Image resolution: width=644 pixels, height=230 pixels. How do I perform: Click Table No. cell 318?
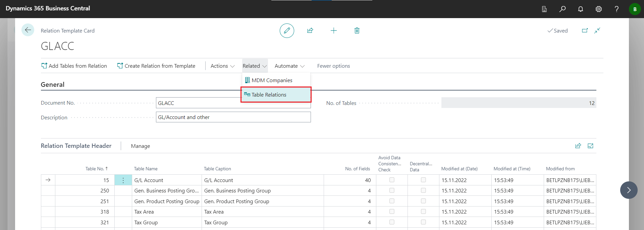[x=85, y=212]
